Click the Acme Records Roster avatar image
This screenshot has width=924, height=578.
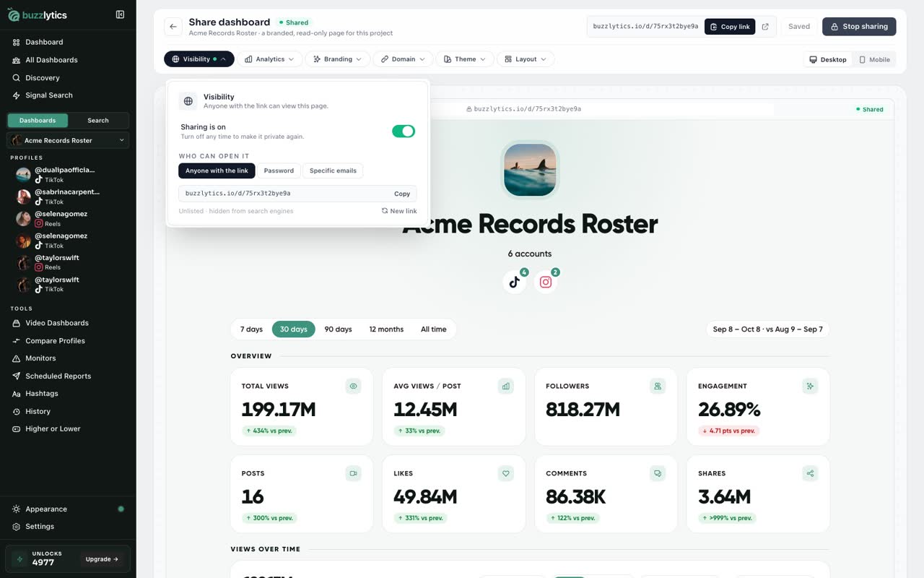[x=530, y=170]
